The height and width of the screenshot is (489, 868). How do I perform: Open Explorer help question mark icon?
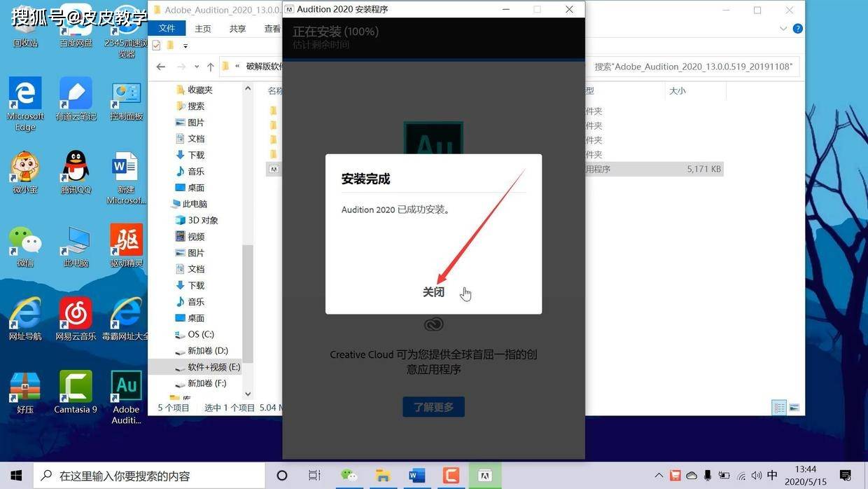(797, 29)
